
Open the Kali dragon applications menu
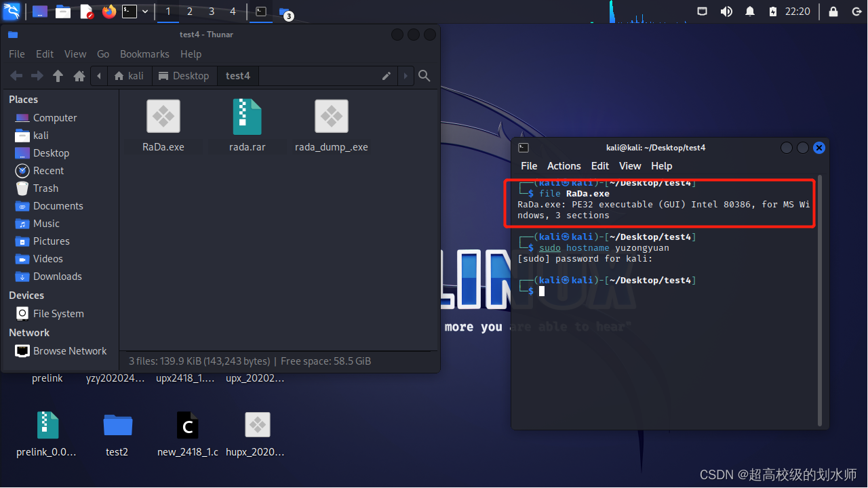[12, 11]
